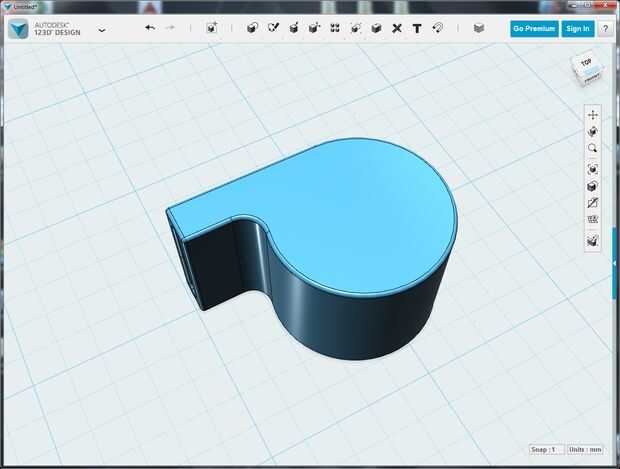Select the Orbit navigation tool
Image resolution: width=620 pixels, height=469 pixels.
(x=592, y=131)
